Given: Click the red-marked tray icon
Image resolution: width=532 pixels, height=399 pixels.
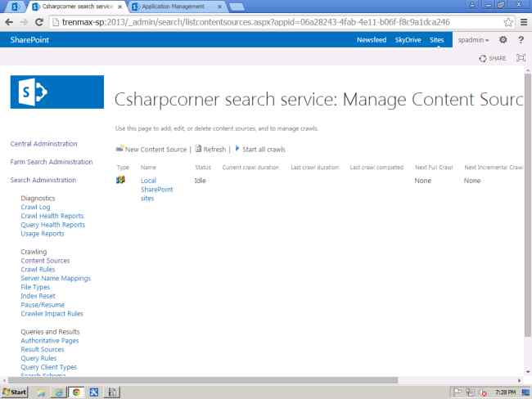Looking at the screenshot, I should pos(484,392).
